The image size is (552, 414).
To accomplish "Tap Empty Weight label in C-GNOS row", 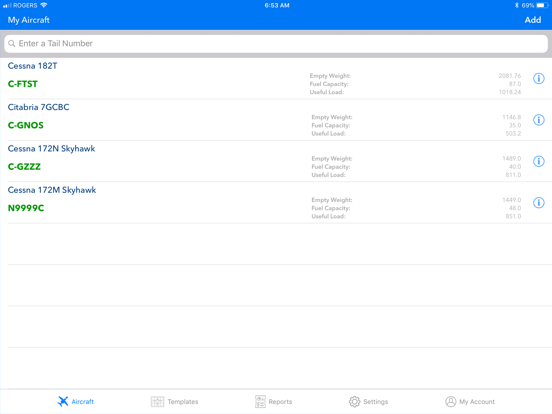I will (x=332, y=117).
